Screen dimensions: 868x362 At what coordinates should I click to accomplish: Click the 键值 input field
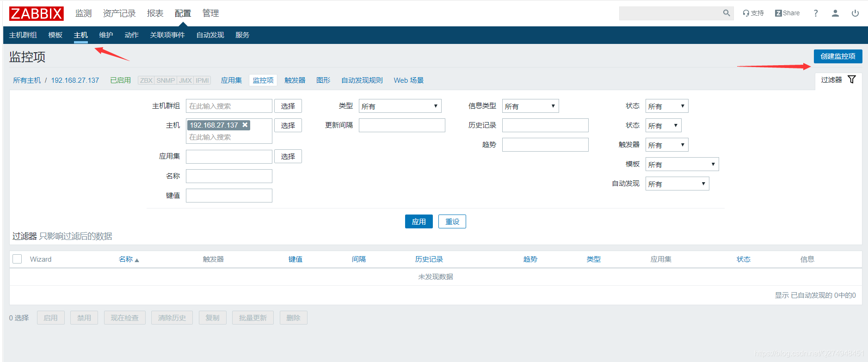coord(229,196)
